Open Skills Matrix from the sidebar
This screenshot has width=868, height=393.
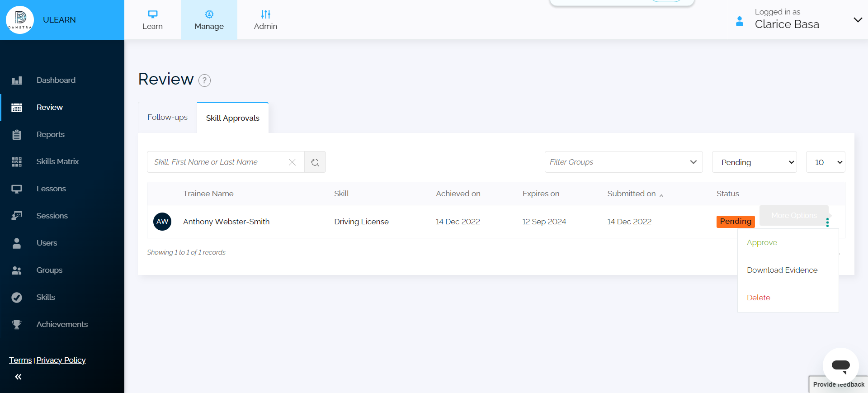(57, 161)
